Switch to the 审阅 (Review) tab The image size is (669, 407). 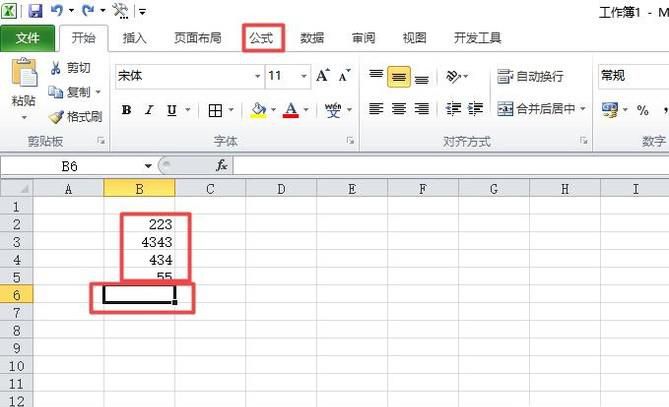pyautogui.click(x=364, y=38)
